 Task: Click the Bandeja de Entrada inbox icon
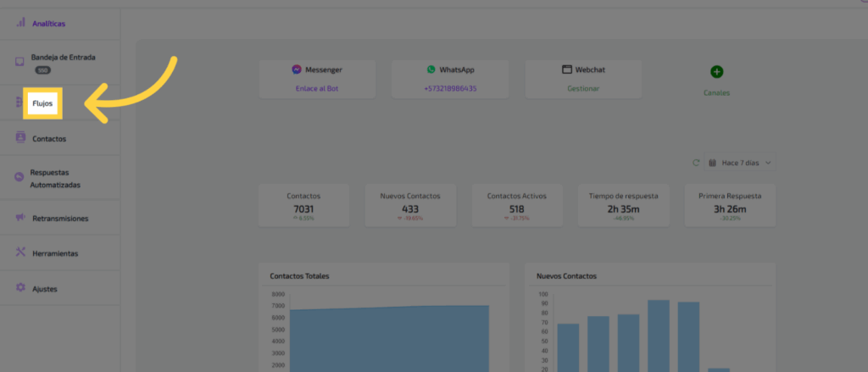pyautogui.click(x=20, y=62)
